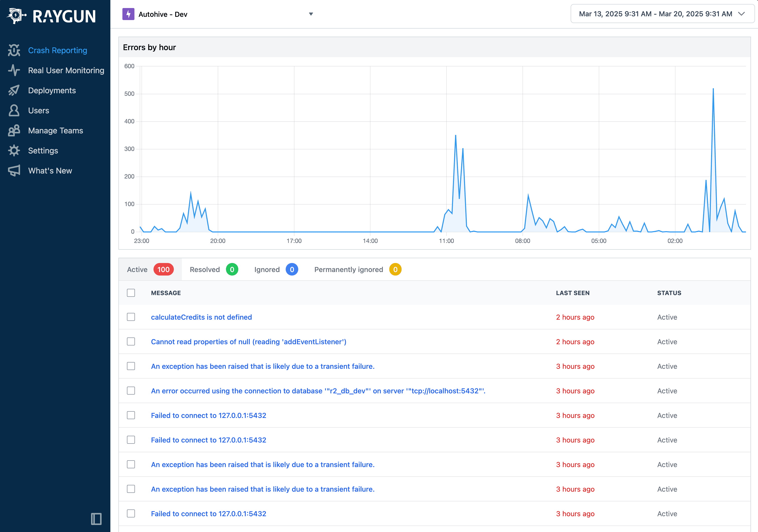Open Crash Reporting bug icon
This screenshot has width=758, height=532.
pyautogui.click(x=14, y=50)
